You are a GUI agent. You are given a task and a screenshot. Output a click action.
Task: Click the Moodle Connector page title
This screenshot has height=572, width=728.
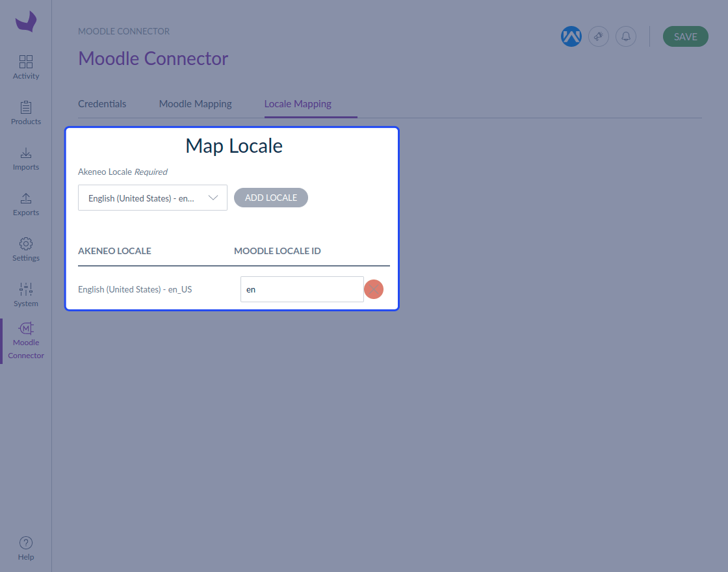pos(153,58)
